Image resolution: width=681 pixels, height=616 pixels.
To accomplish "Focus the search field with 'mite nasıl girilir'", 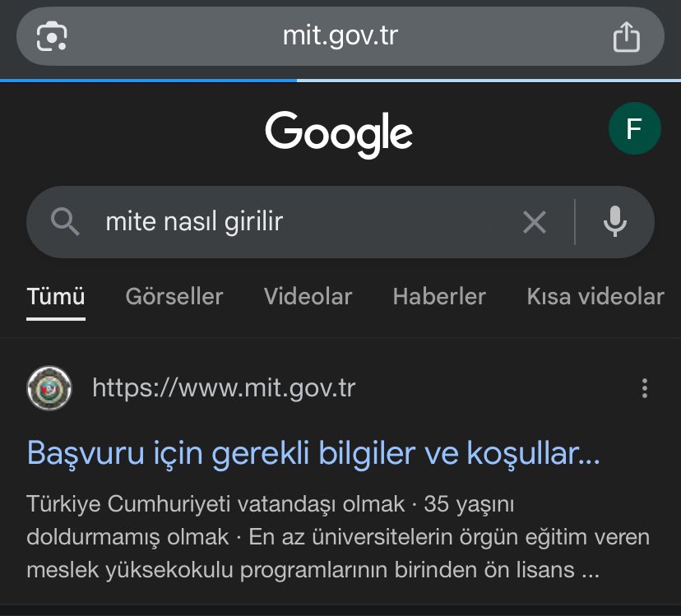I will [340, 222].
